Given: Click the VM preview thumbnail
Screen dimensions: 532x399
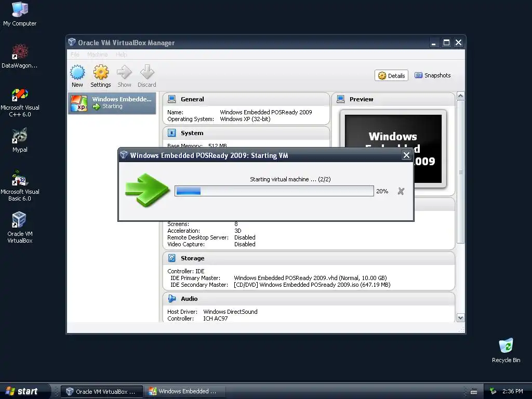Looking at the screenshot, I should coord(393,149).
